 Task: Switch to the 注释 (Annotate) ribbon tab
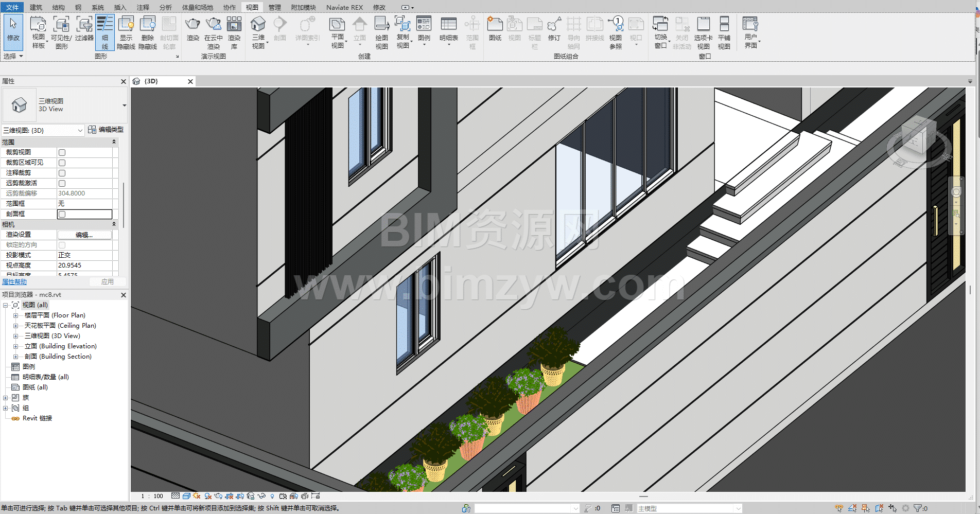pos(143,7)
